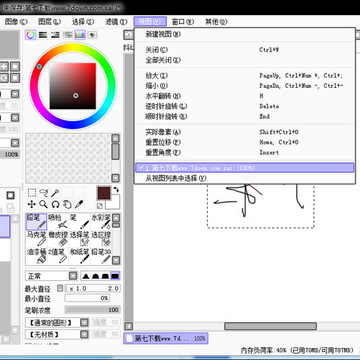Select the sharpest pointed brush edge shape
This screenshot has width=360, height=360.
[86, 276]
